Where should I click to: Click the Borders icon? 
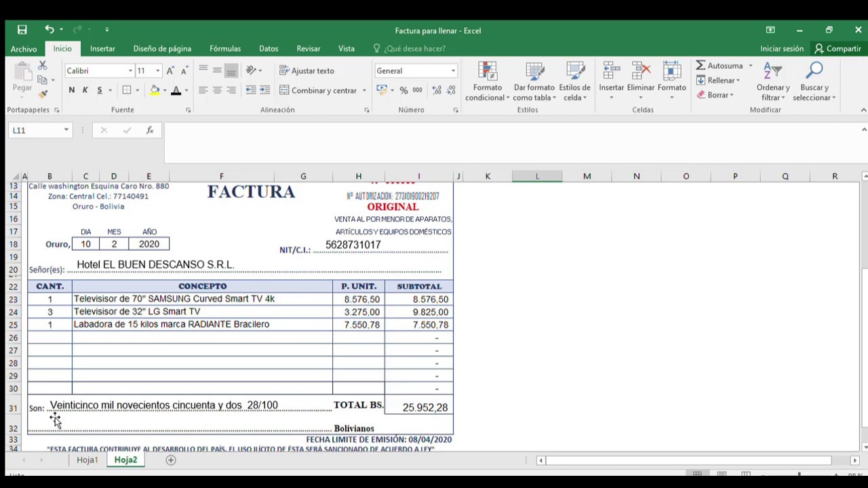127,90
